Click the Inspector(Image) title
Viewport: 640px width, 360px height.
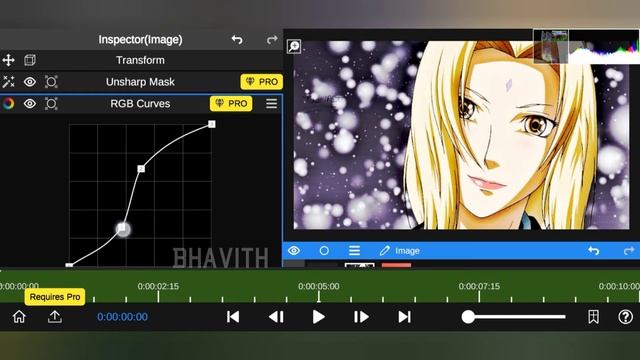[x=140, y=40]
